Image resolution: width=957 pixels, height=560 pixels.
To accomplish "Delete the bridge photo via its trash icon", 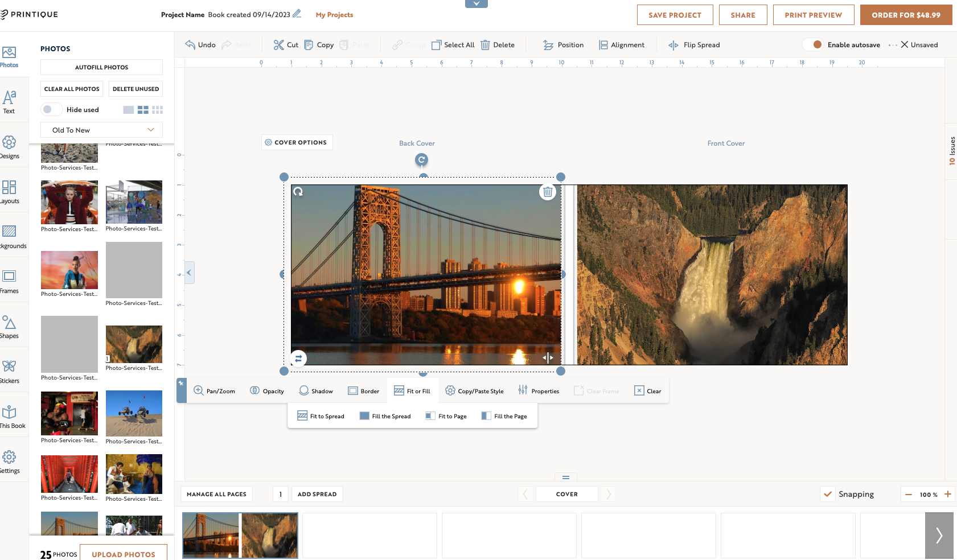I will coord(547,192).
